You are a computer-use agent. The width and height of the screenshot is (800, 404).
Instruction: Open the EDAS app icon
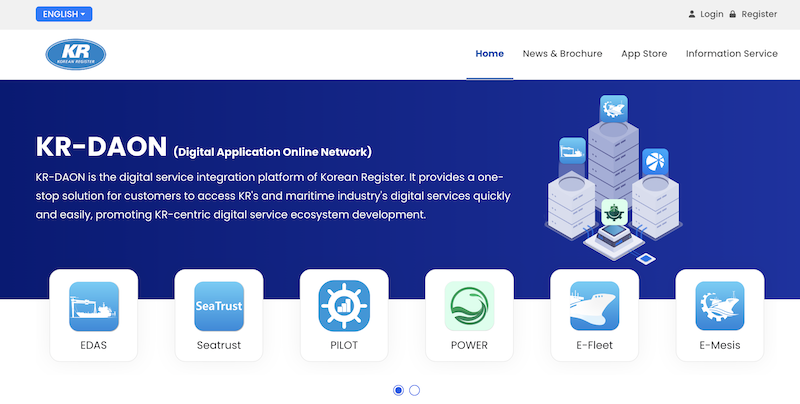tap(94, 306)
